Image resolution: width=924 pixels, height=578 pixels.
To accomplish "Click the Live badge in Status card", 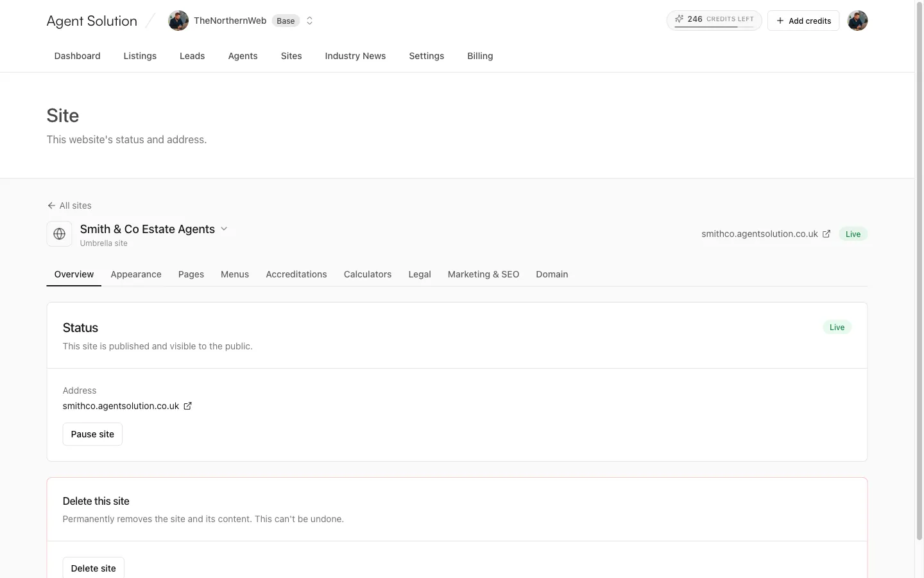I will pyautogui.click(x=837, y=327).
